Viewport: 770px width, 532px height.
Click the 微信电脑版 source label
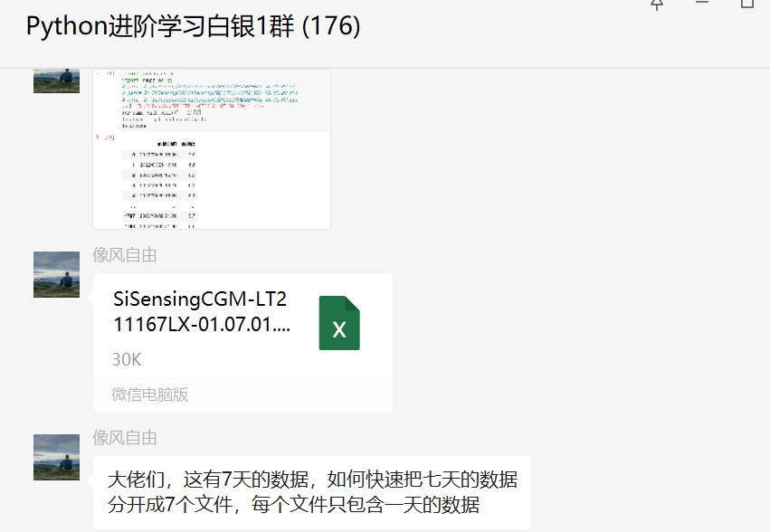point(150,394)
